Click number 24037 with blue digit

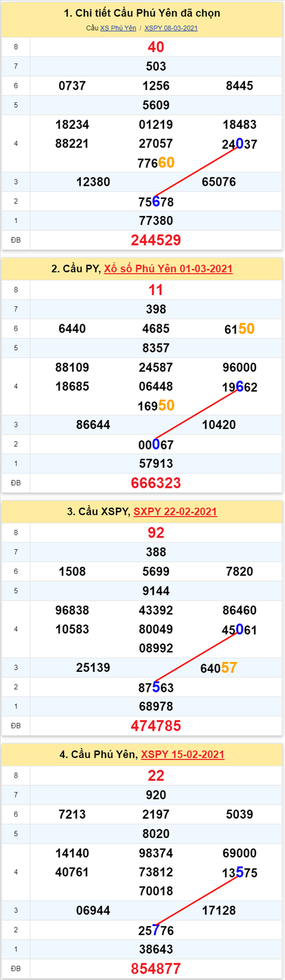(x=240, y=144)
